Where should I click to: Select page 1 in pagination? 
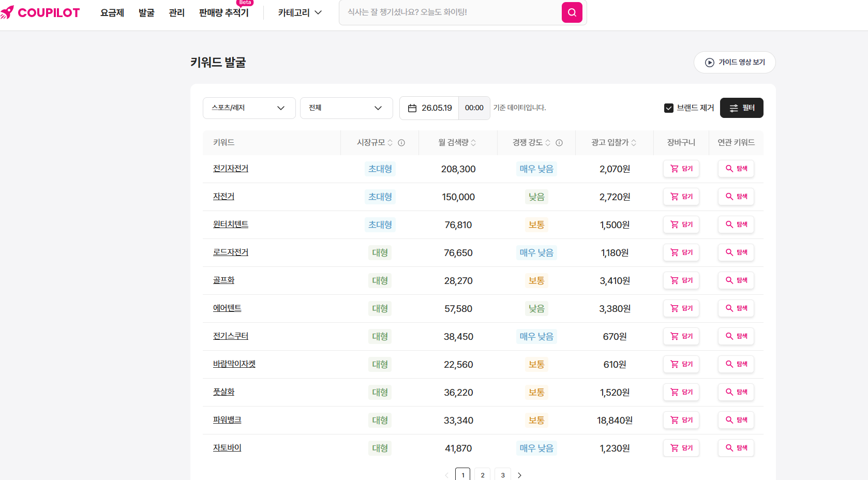click(463, 475)
